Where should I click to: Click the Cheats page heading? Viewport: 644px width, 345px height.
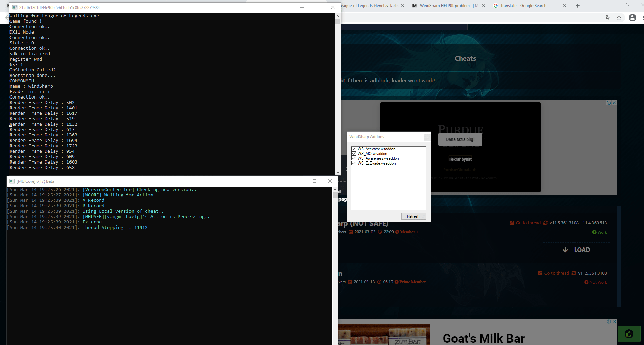tap(465, 59)
